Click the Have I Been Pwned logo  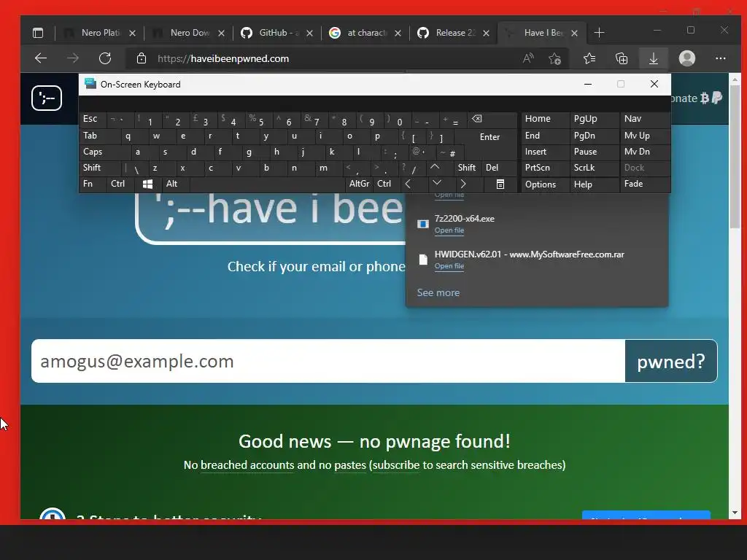click(x=47, y=98)
